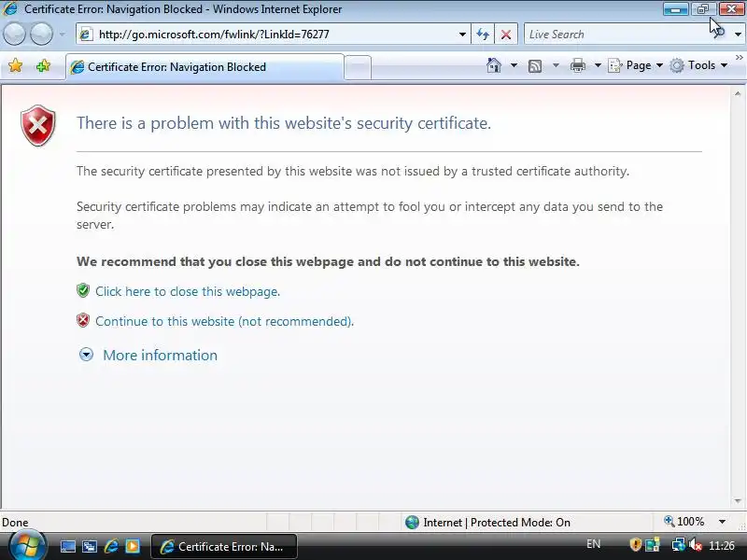747x560 pixels.
Task: Click the scroll up arrow on the page
Action: 738,94
